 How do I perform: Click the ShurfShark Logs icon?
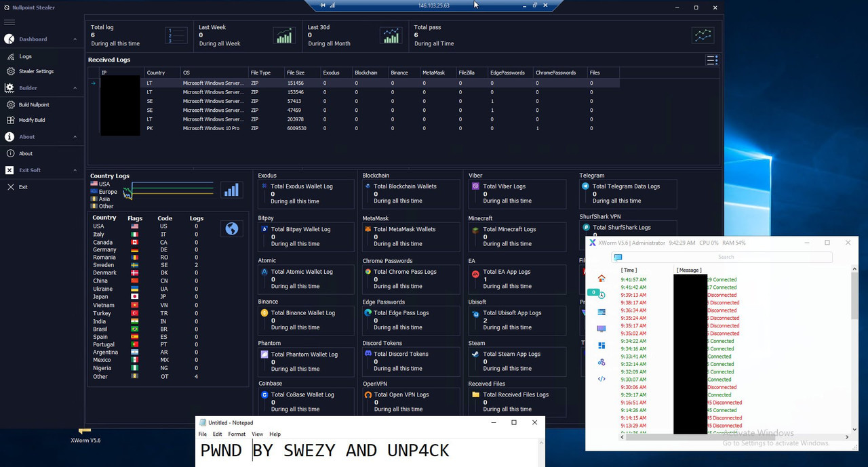pyautogui.click(x=586, y=227)
